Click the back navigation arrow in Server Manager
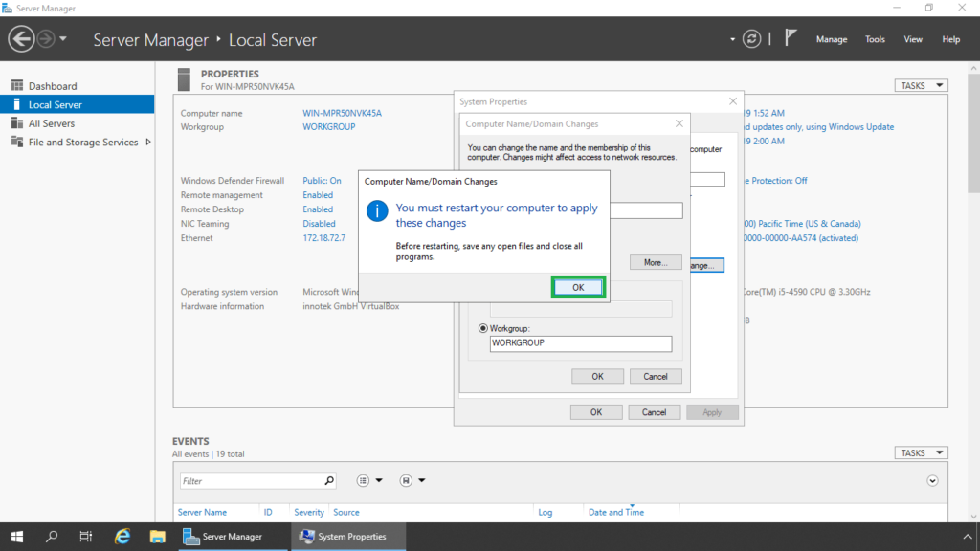 click(x=21, y=38)
